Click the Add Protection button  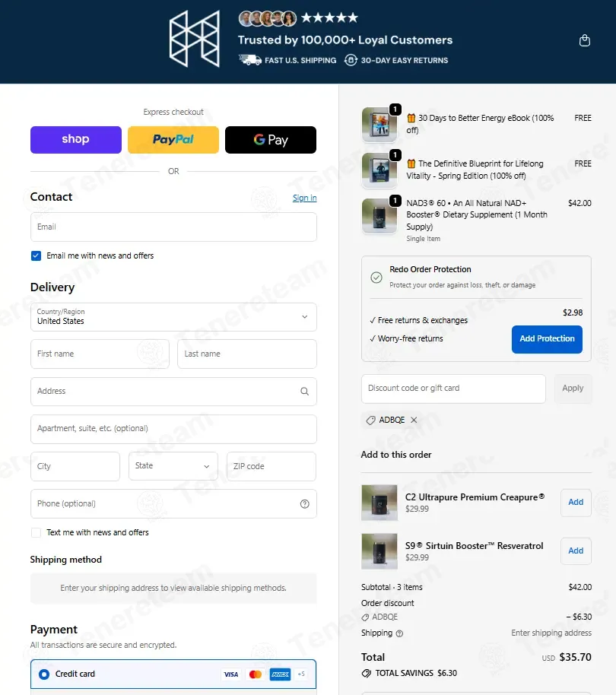(547, 340)
